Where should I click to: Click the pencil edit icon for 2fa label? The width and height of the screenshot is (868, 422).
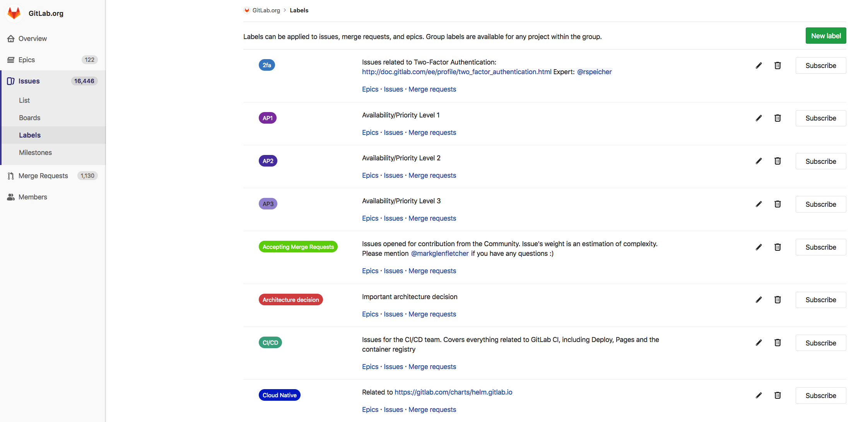(759, 65)
